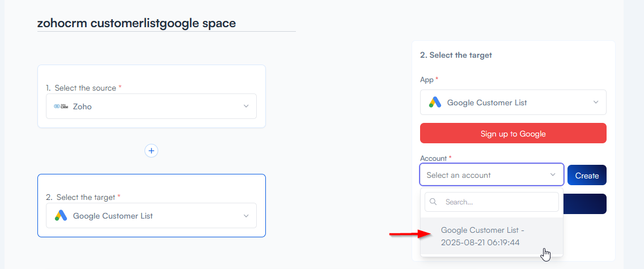The image size is (644, 269).
Task: Click Google Ads logo in App field
Action: coord(435,103)
